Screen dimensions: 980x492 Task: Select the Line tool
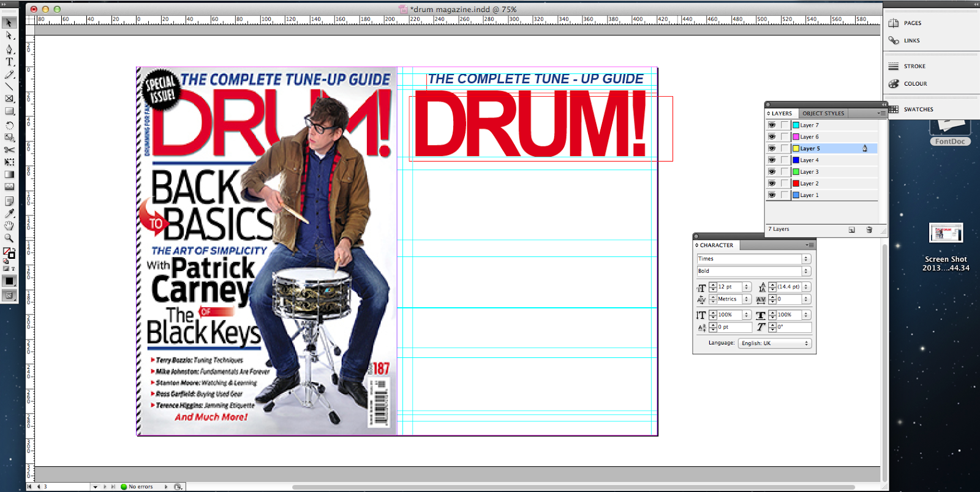[9, 87]
